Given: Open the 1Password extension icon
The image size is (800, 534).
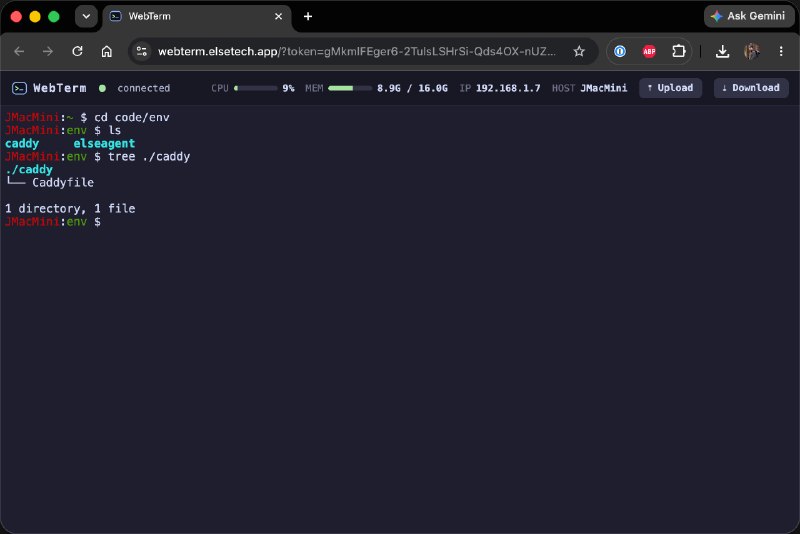Looking at the screenshot, I should pos(620,51).
